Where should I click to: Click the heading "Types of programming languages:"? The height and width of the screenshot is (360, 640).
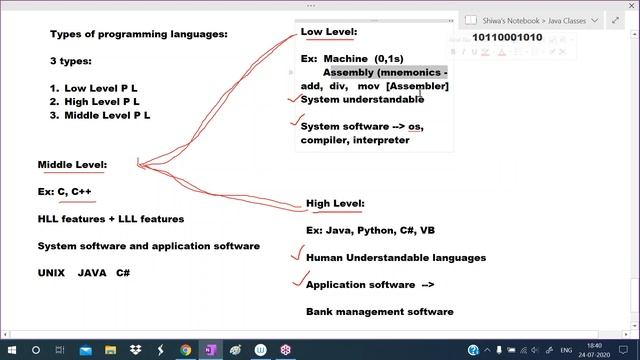pos(139,34)
